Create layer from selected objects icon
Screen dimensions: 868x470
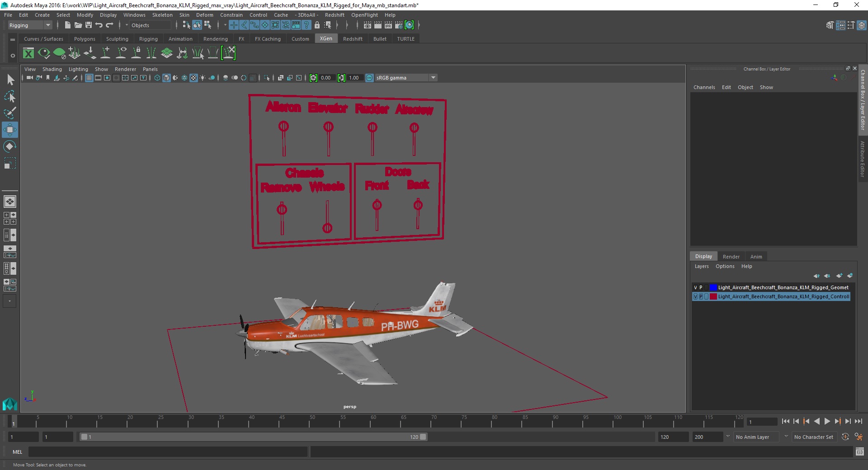(850, 276)
